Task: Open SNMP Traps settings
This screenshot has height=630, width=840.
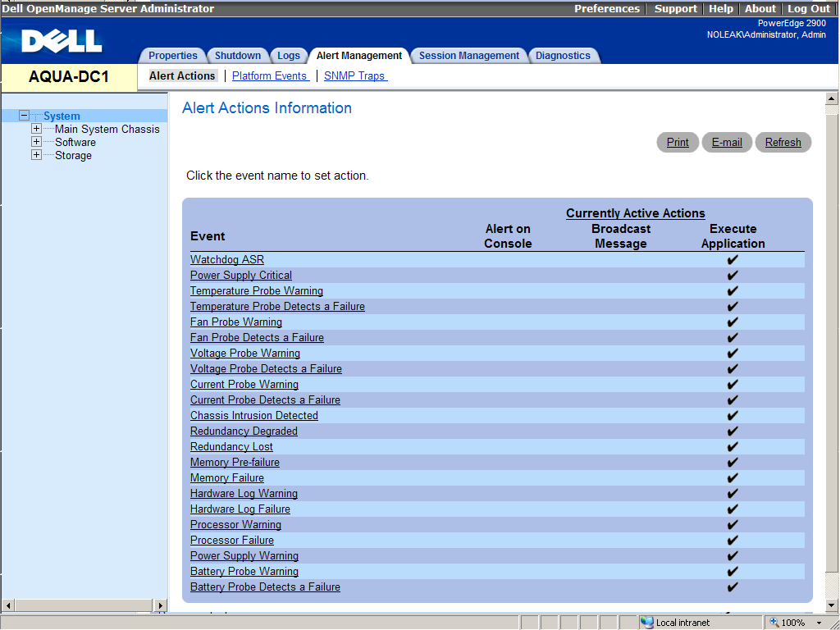Action: [354, 76]
